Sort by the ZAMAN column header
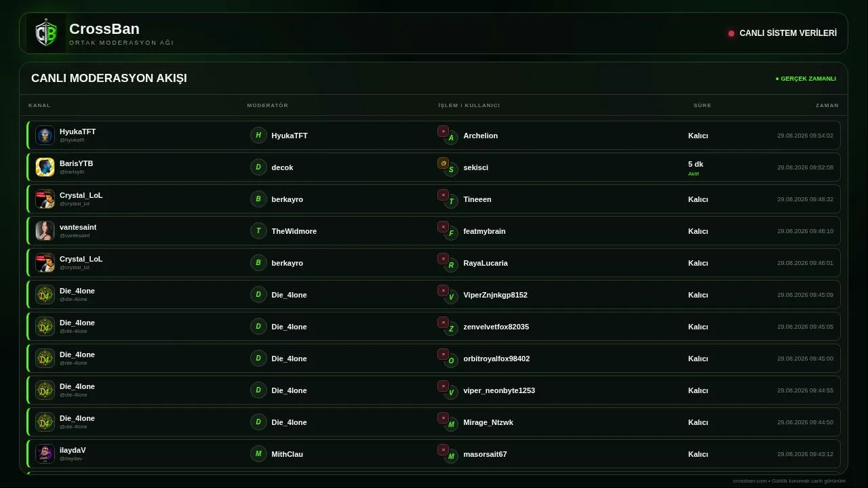Image resolution: width=868 pixels, height=488 pixels. tap(827, 105)
